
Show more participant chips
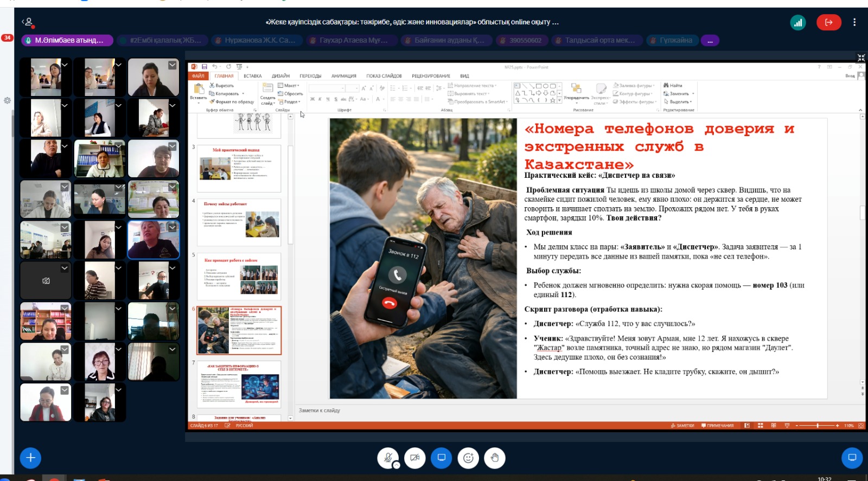point(710,41)
